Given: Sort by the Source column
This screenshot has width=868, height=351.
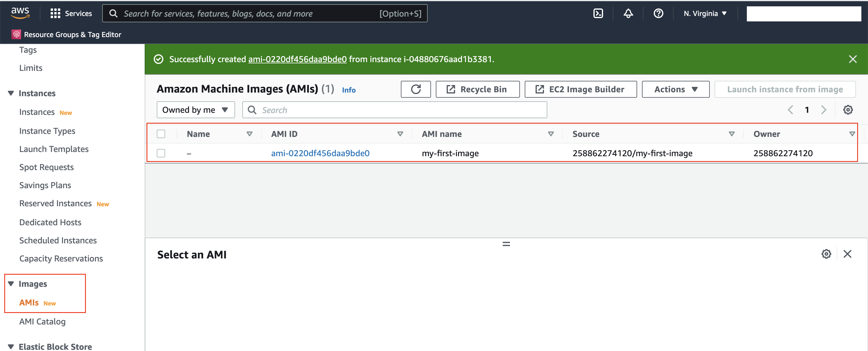Looking at the screenshot, I should coord(731,134).
